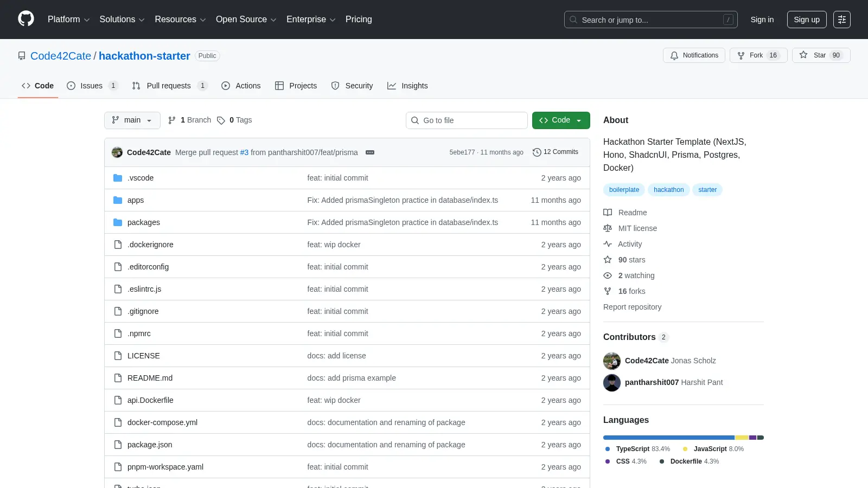
Task: Expand commit message details ellipsis
Action: tap(370, 152)
